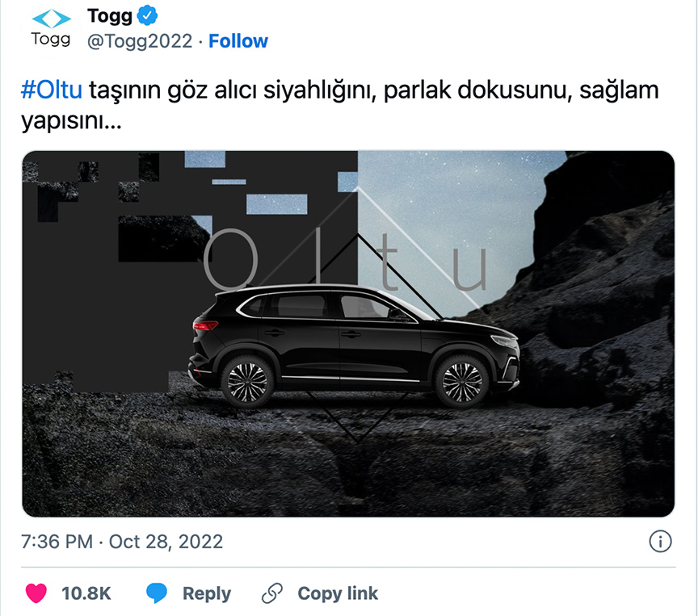Screen dimensions: 698x616
Task: Open the tweet timestamp 7:36 PM
Action: click(57, 542)
